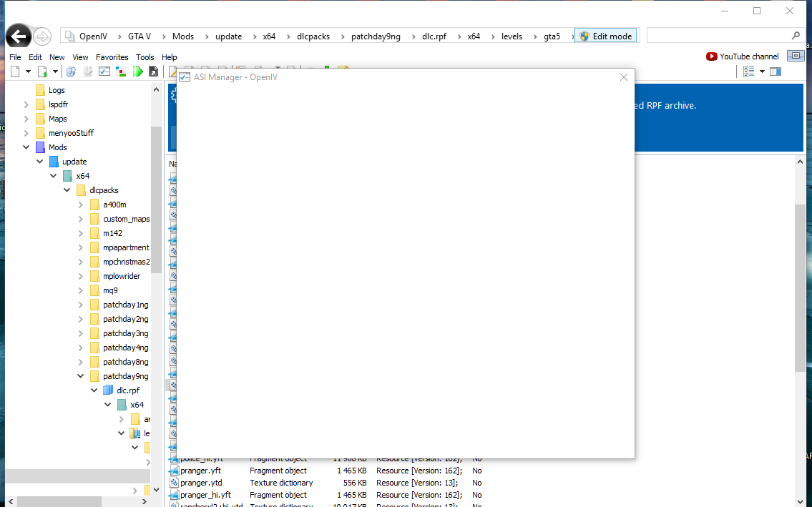Click the list view layout icon
This screenshot has height=507, width=812.
point(749,72)
